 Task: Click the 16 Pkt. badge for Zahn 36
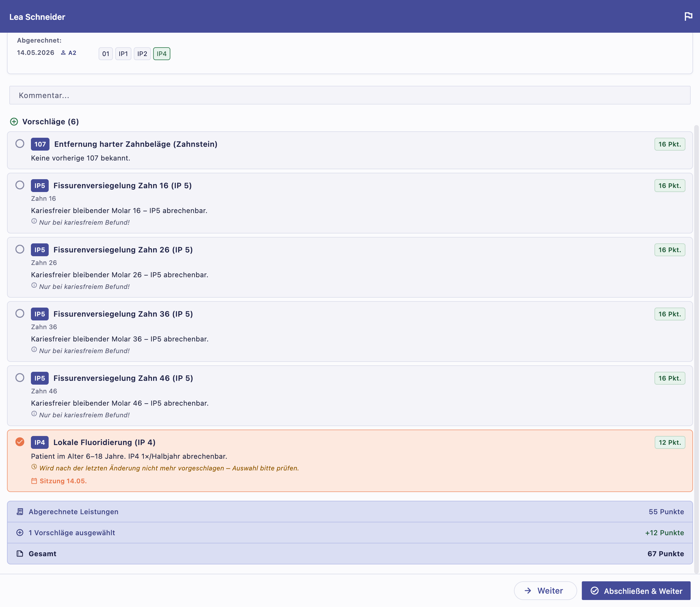(x=670, y=314)
